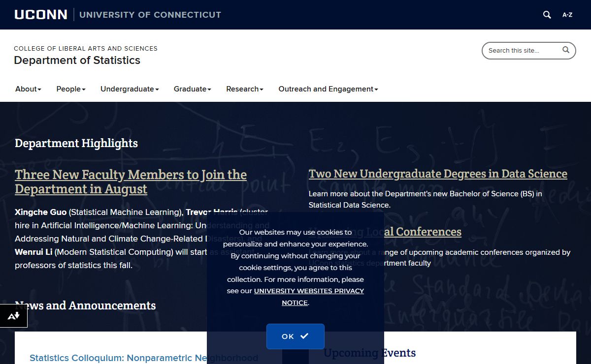This screenshot has width=591, height=364.
Task: Click the UCONN logo wordmark
Action: tap(41, 15)
